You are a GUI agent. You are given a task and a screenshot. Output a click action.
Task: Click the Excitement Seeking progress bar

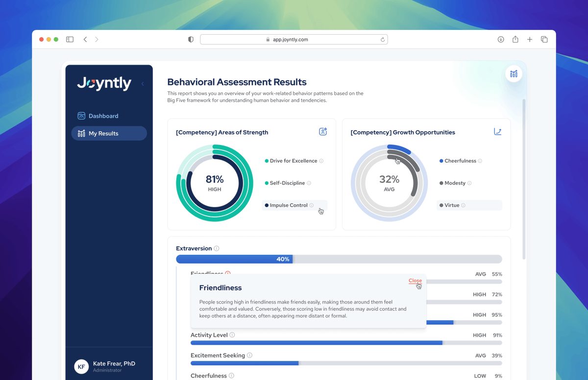[346, 363]
